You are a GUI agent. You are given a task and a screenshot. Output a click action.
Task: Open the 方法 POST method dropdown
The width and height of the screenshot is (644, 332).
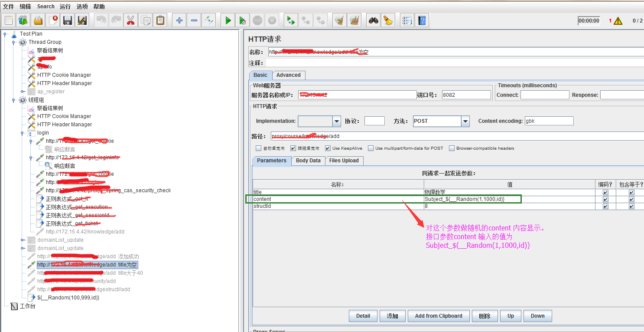(x=465, y=121)
